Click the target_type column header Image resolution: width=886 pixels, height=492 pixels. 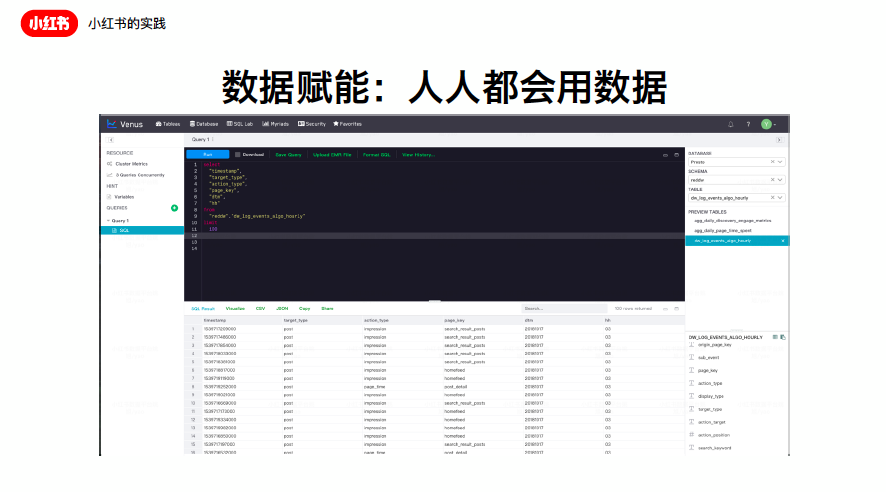pyautogui.click(x=296, y=320)
